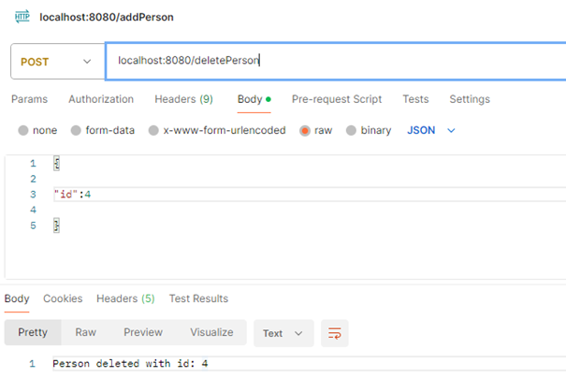Select the none body radio option
Image resolution: width=566 pixels, height=392 pixels.
point(23,131)
